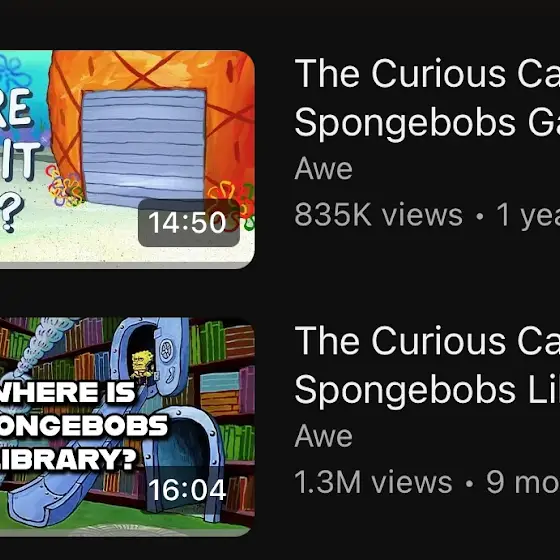
Task: Open the Spongebobs Library video thumbnail
Action: click(x=127, y=427)
